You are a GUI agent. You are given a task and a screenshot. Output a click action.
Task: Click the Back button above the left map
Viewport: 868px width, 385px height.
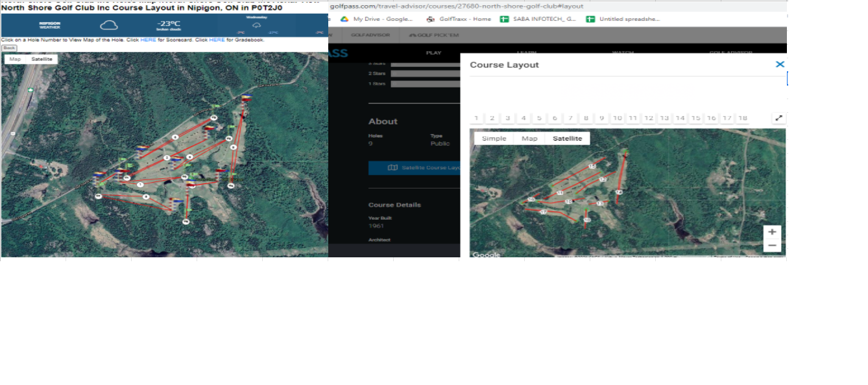point(8,48)
